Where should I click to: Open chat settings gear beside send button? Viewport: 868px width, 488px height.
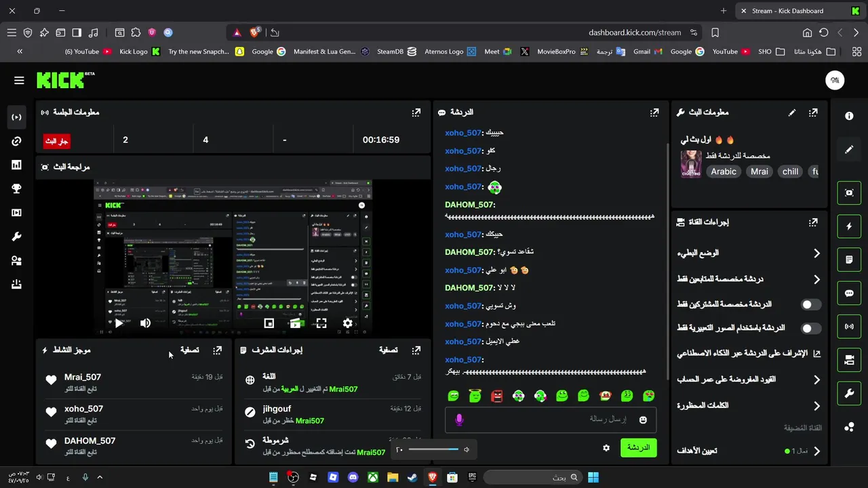pyautogui.click(x=606, y=448)
